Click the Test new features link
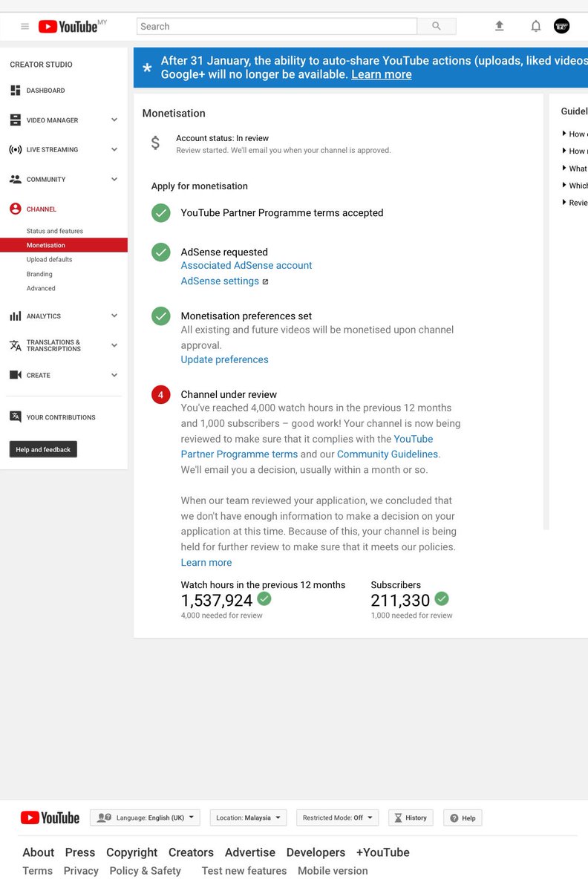The height and width of the screenshot is (891, 588). (244, 871)
